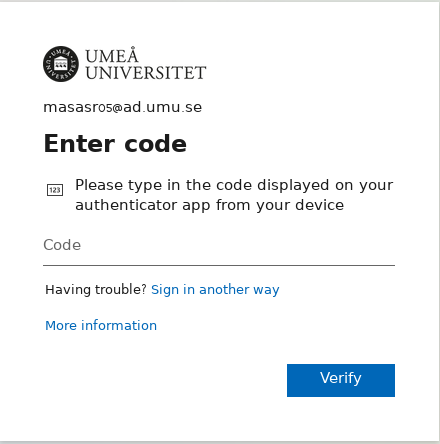This screenshot has width=440, height=444.
Task: Submit the code with the blue Verify button
Action: pyautogui.click(x=341, y=380)
